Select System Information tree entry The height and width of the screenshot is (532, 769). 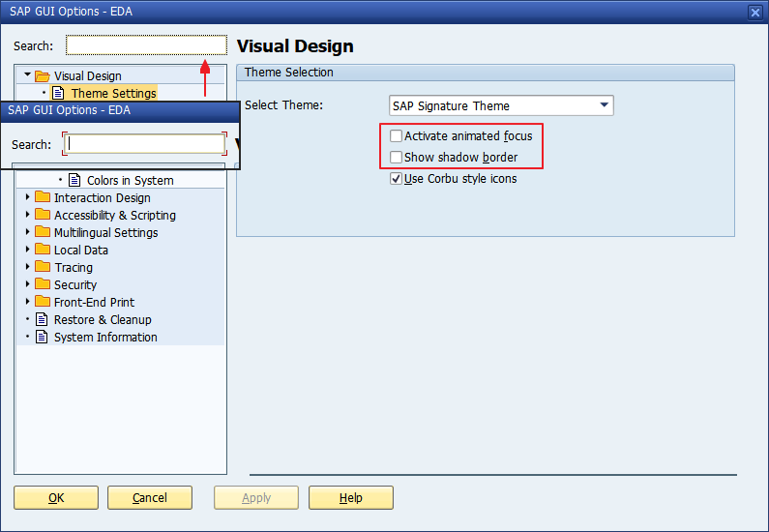[105, 338]
